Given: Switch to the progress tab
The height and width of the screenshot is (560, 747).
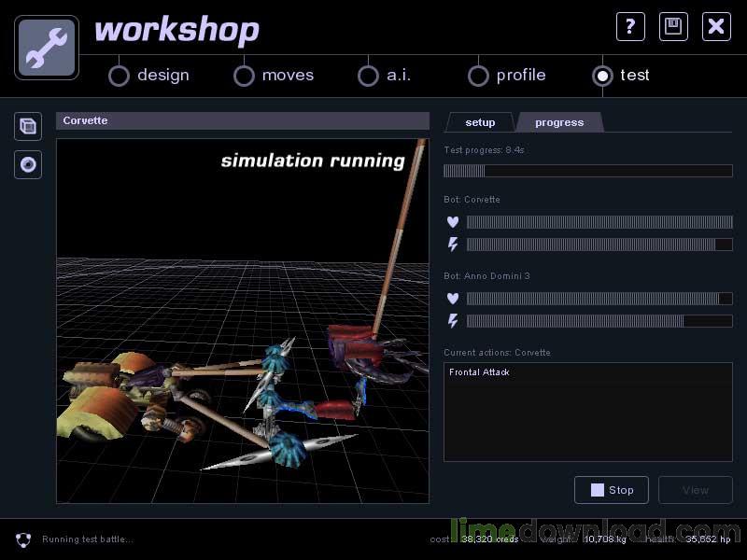Looking at the screenshot, I should (x=559, y=122).
